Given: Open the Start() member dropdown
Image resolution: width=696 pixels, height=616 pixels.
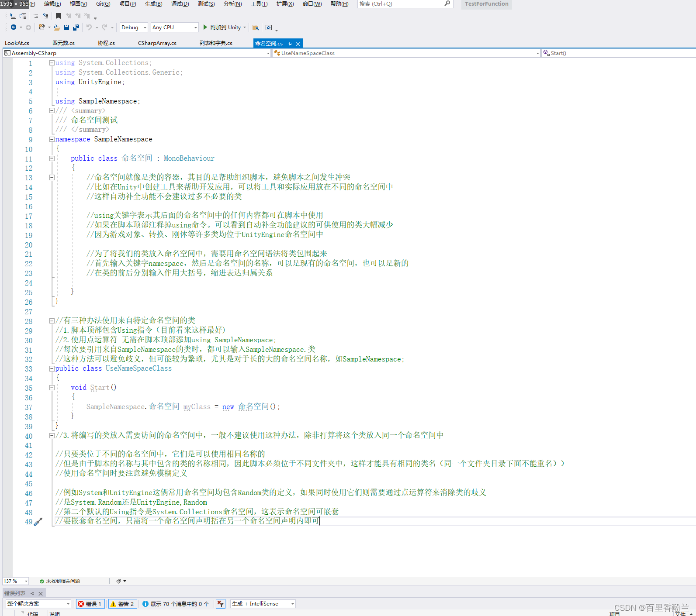Looking at the screenshot, I should 619,53.
